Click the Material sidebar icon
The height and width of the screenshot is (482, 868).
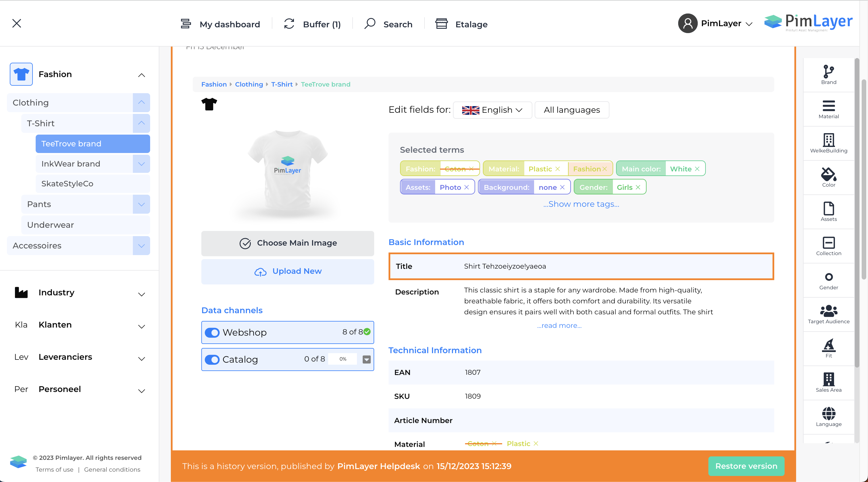pos(828,109)
